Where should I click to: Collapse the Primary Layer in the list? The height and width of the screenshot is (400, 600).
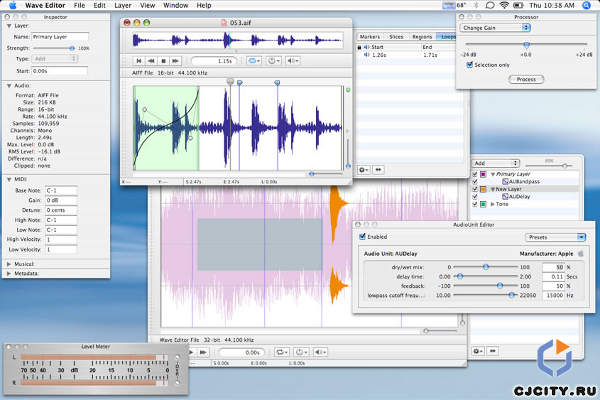point(493,174)
